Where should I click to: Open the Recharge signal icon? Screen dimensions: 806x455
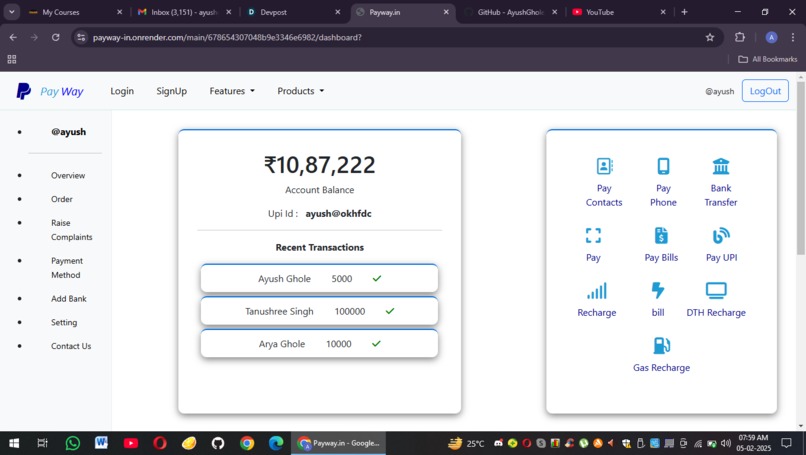coord(597,290)
